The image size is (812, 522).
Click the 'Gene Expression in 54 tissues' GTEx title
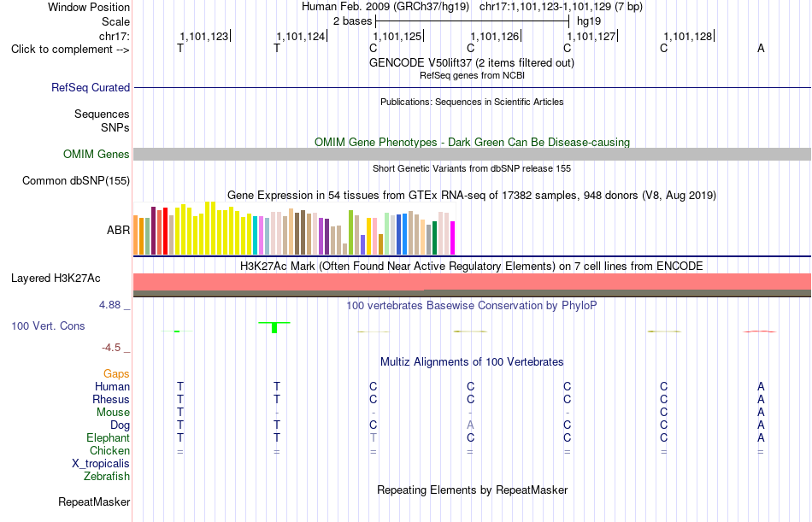pos(472,196)
